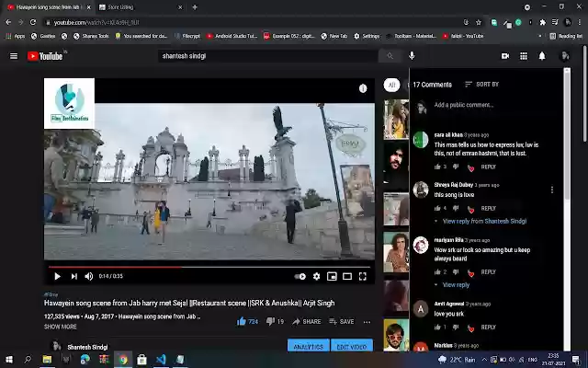Like the video with 724 likes
588x368 pixels.
tap(247, 321)
